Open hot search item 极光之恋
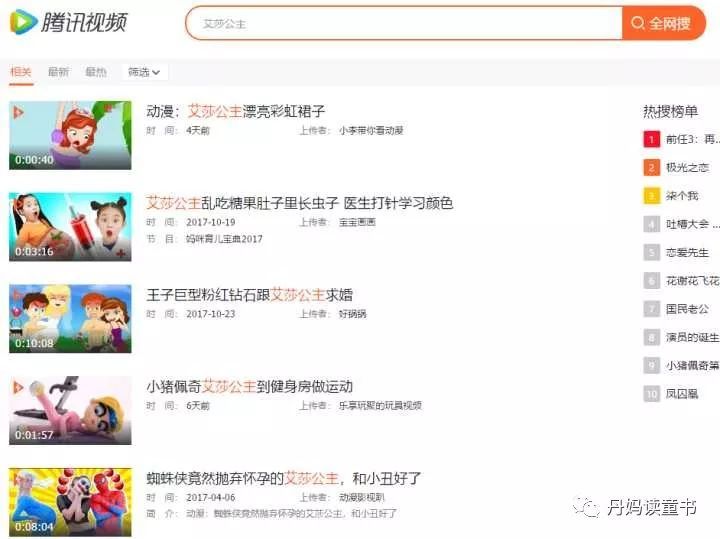This screenshot has width=720, height=539. 687,168
